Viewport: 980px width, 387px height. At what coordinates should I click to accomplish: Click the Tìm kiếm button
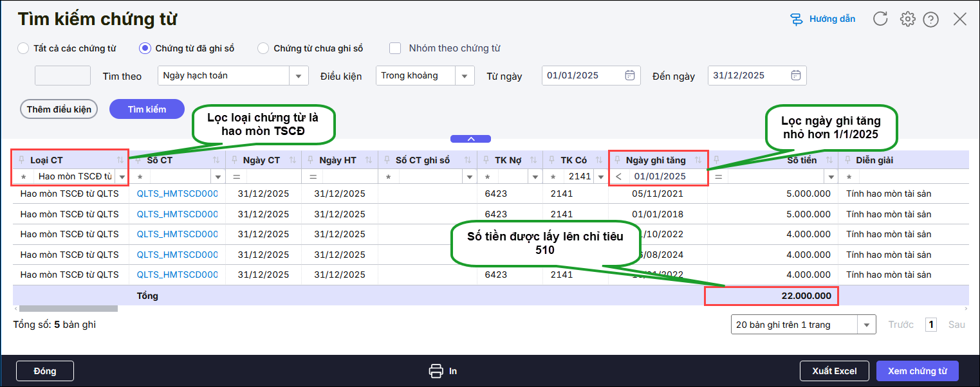pyautogui.click(x=147, y=109)
